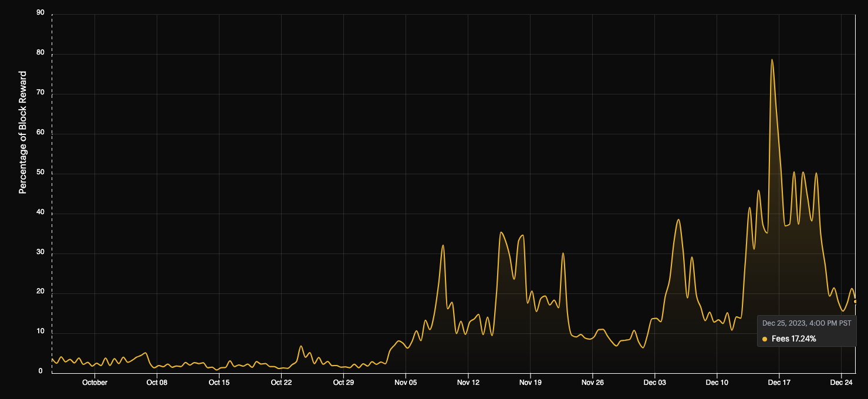868x399 pixels.
Task: Click the 'Nov 26' x-axis label
Action: pos(593,383)
